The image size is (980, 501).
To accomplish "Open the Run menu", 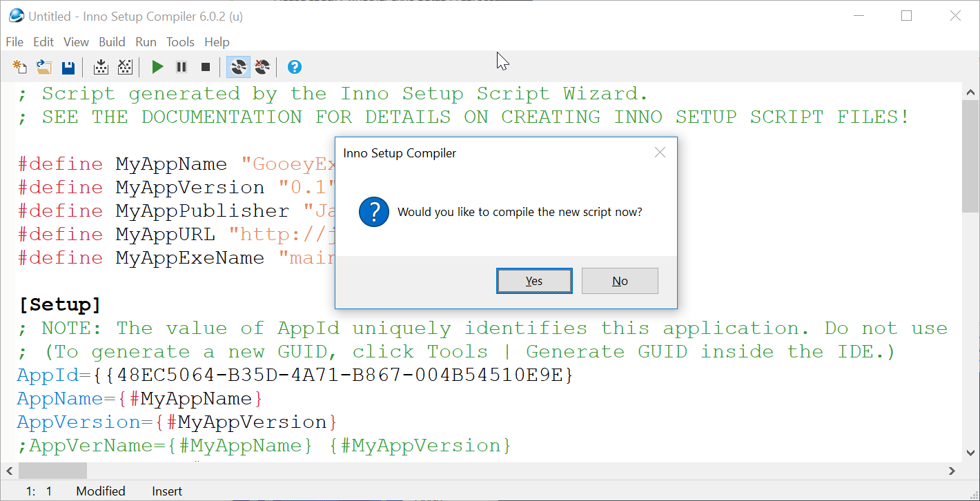I will 146,42.
